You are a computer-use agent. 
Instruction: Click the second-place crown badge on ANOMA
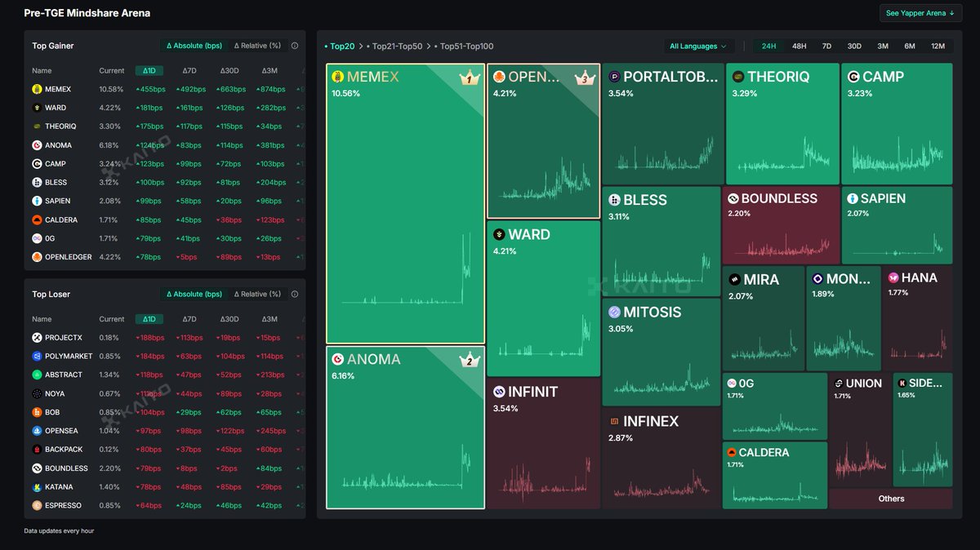[x=470, y=361]
